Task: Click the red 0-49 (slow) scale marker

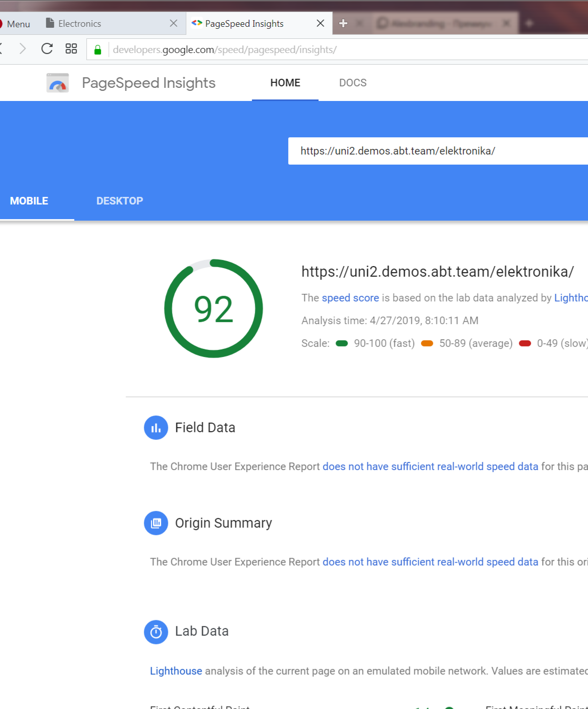Action: 525,343
